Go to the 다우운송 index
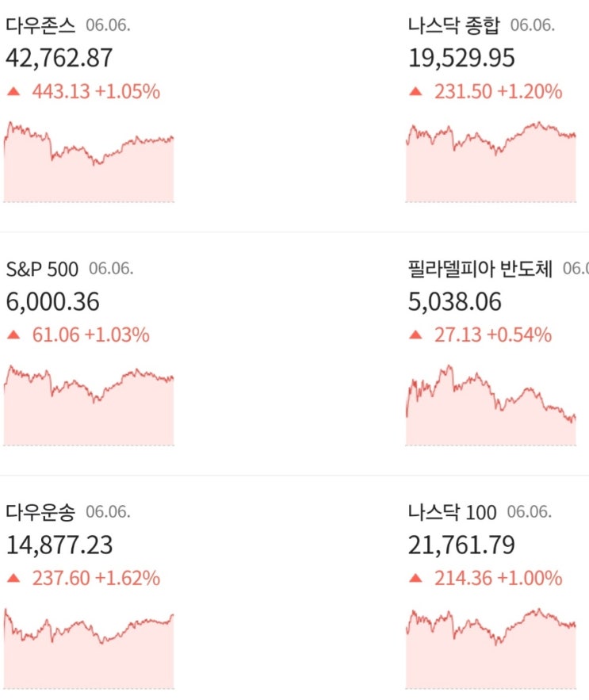Screen dimensions: 589x700 pyautogui.click(x=40, y=513)
